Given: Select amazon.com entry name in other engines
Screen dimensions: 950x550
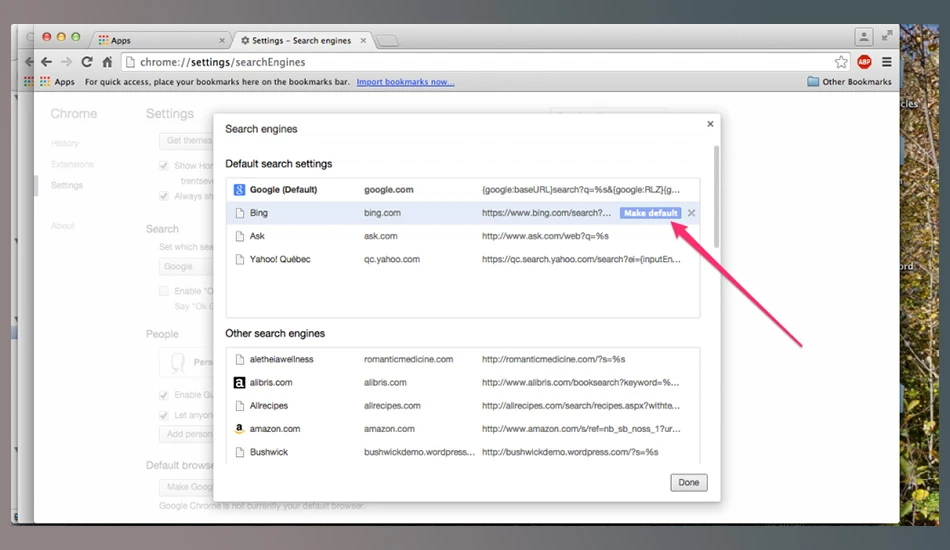Looking at the screenshot, I should [274, 428].
